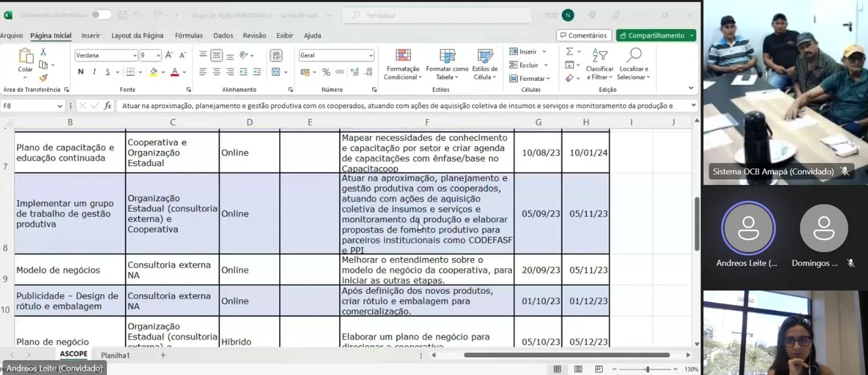
Task: Increase indent in the Alinhamento group
Action: 255,72
